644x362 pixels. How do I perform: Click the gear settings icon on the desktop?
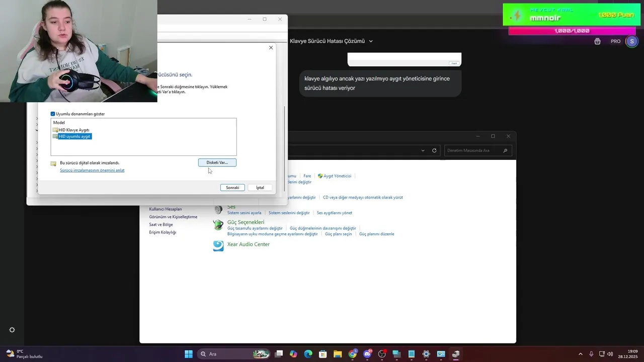pos(12,330)
